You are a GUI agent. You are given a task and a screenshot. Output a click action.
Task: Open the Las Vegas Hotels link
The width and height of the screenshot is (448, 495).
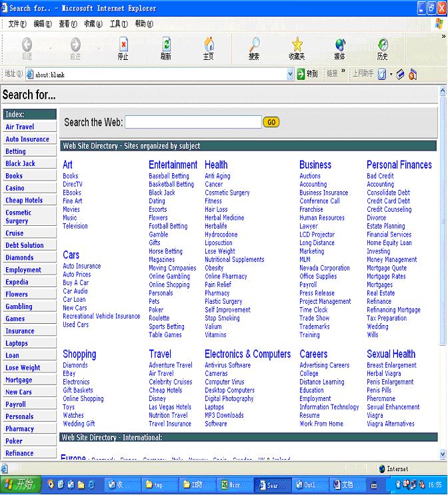pos(170,407)
